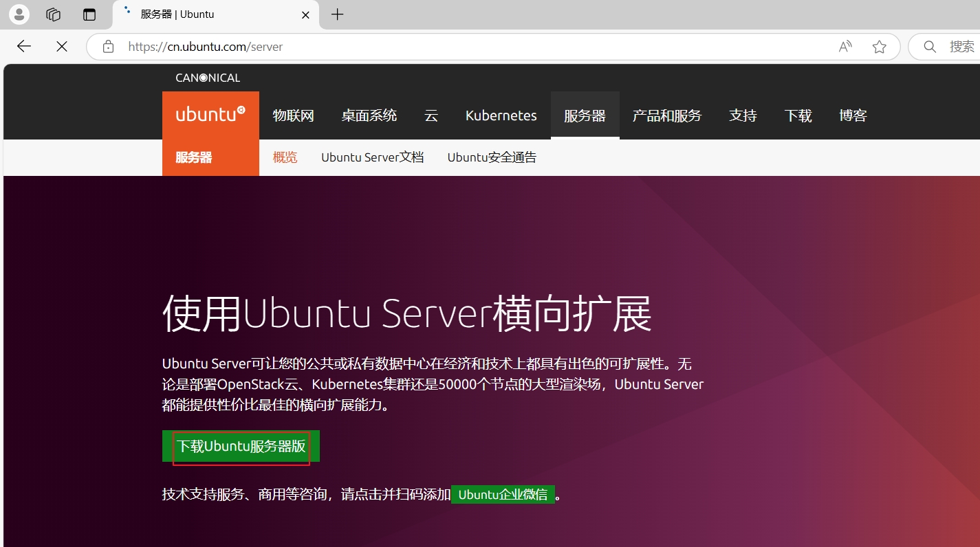The height and width of the screenshot is (547, 980).
Task: Click the 使用Ubuntu Server横向扩展 heading
Action: [x=407, y=314]
